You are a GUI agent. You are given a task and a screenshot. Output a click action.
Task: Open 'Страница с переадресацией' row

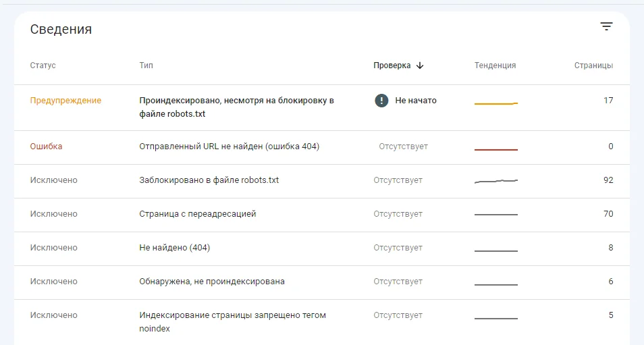point(197,214)
